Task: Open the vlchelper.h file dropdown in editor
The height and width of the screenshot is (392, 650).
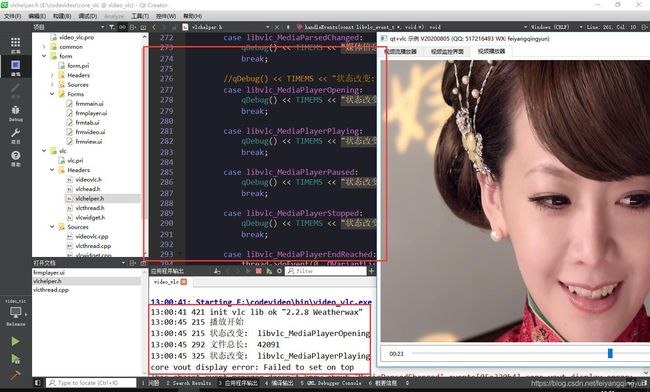Action: [x=267, y=27]
